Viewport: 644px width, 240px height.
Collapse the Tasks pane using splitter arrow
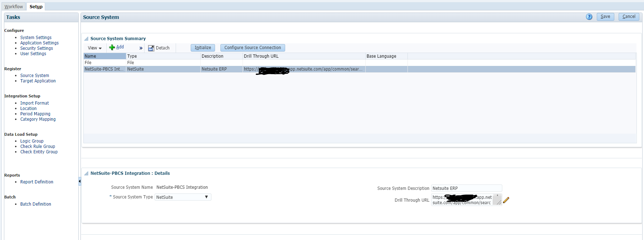pos(79,181)
